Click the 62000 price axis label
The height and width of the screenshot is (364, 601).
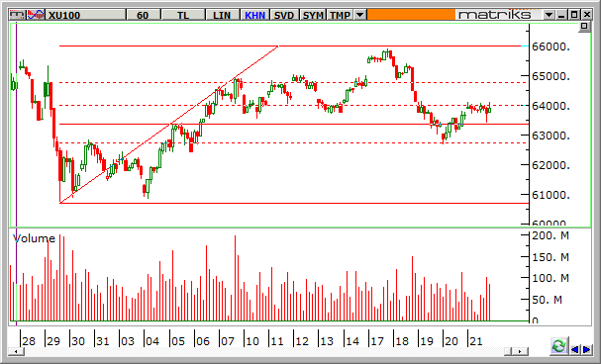(x=551, y=165)
